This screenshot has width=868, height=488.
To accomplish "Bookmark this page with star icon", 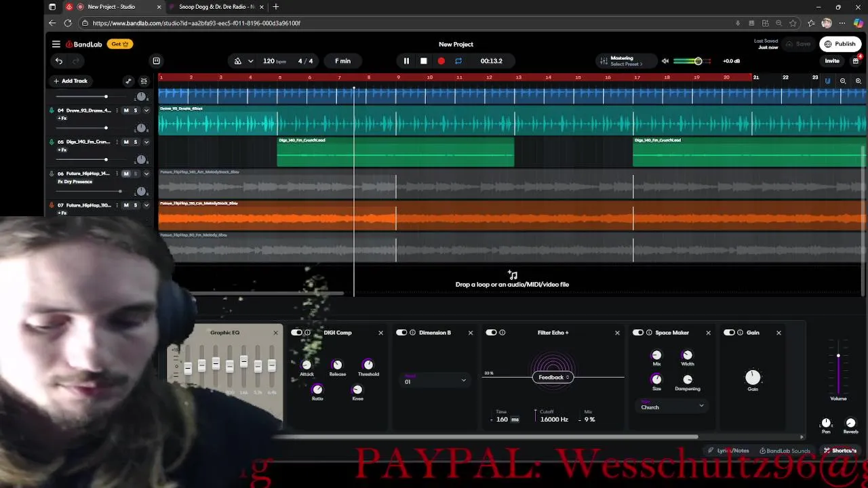I will (x=793, y=23).
